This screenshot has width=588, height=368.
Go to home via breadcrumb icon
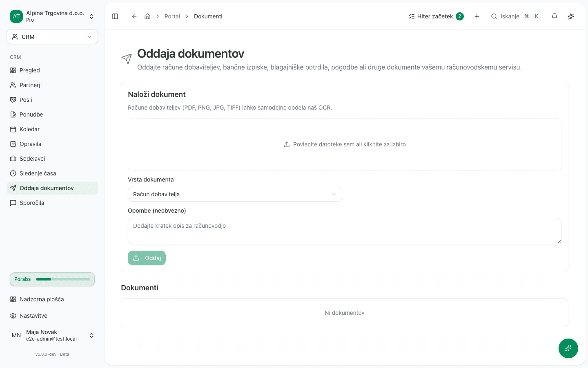point(147,16)
